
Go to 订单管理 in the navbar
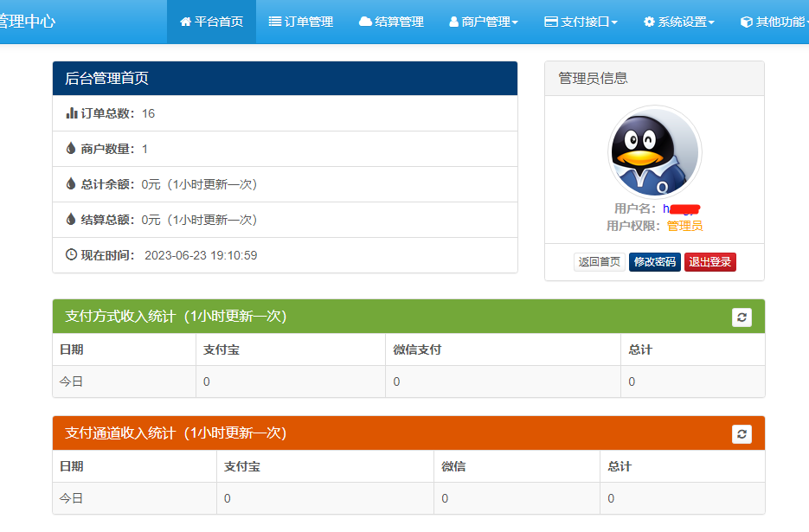pyautogui.click(x=301, y=22)
